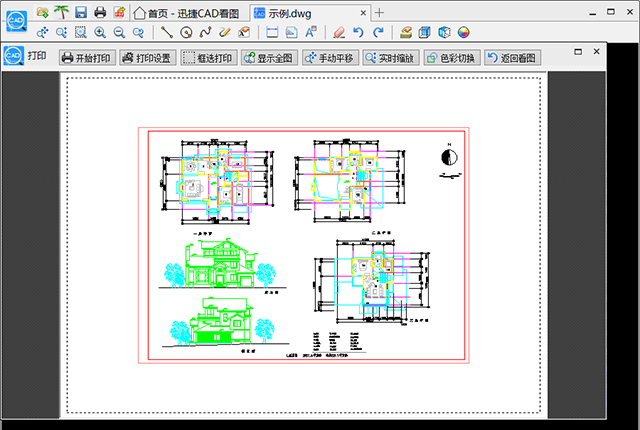Switch to the 示例.dwg tab
The width and height of the screenshot is (640, 430).
point(298,12)
